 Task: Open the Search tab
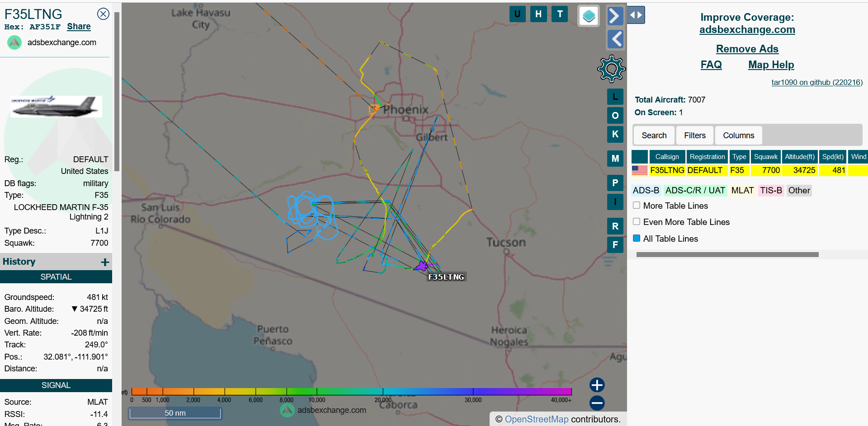click(x=654, y=136)
